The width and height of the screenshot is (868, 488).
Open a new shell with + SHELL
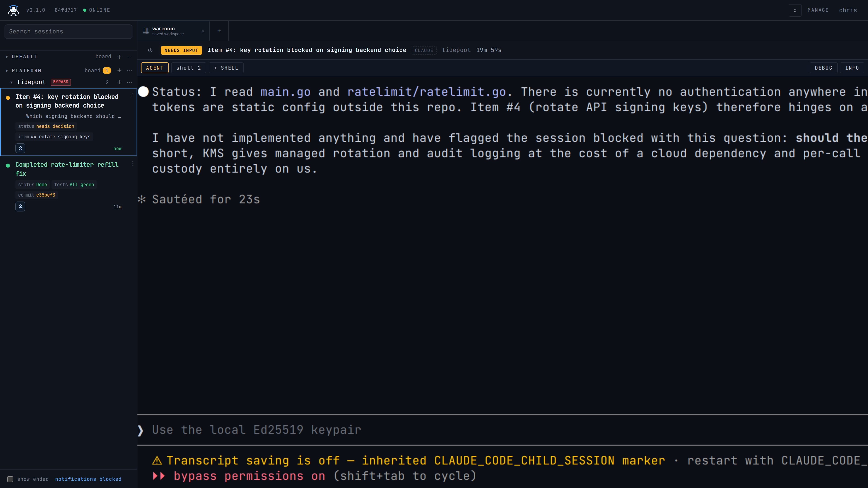point(226,68)
